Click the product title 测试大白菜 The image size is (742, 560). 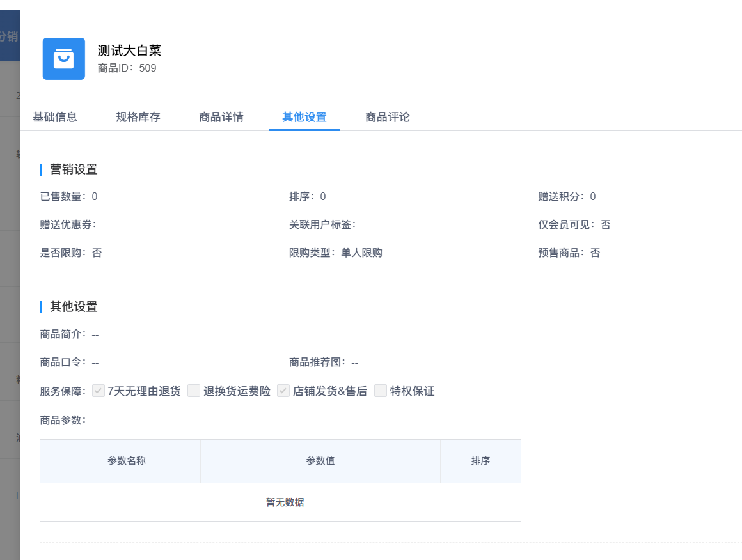pos(129,51)
